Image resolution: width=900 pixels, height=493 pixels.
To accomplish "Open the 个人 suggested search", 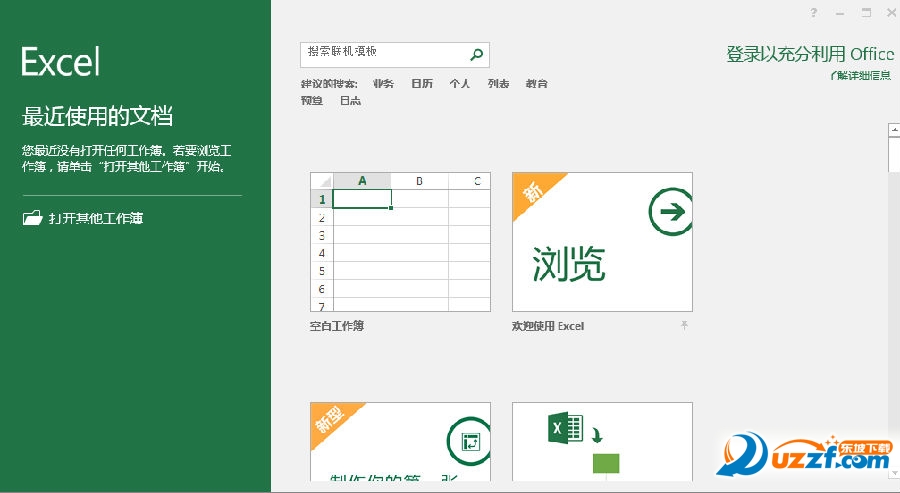I will pos(460,84).
